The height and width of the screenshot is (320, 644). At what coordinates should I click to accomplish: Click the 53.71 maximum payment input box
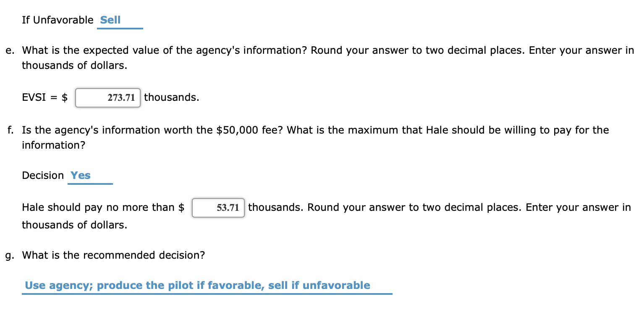(x=218, y=207)
